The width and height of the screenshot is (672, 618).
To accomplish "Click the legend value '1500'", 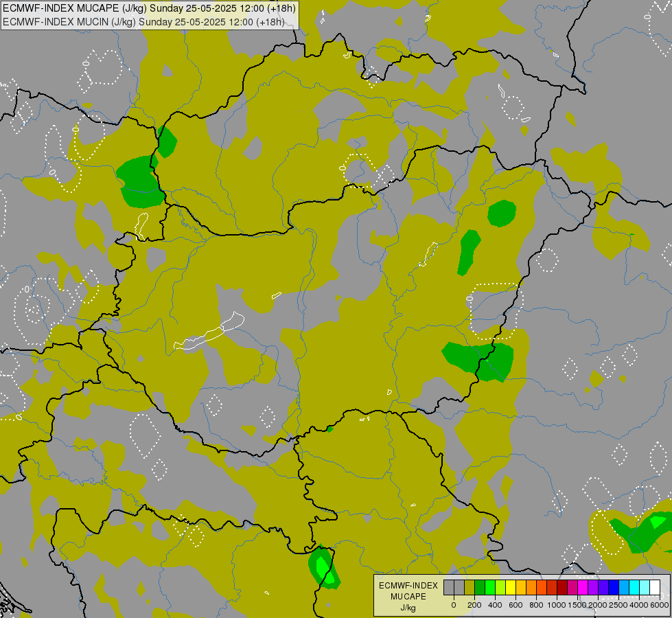I will 577,605.
